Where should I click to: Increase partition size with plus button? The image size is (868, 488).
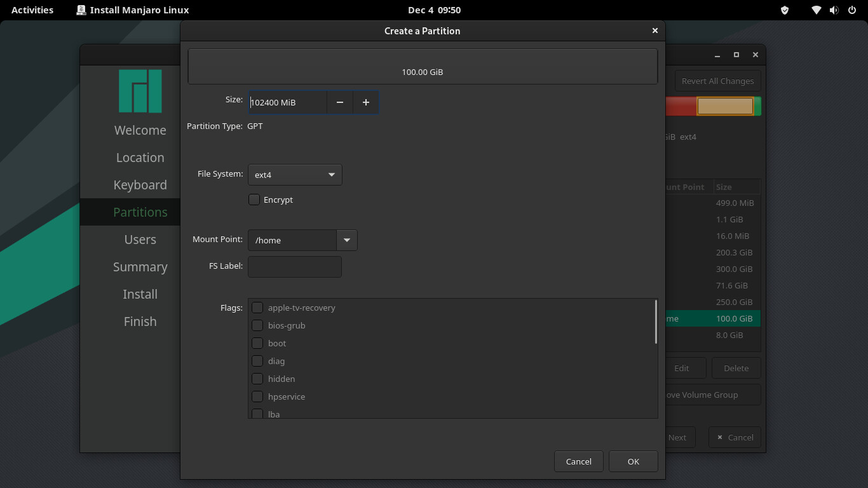click(366, 102)
